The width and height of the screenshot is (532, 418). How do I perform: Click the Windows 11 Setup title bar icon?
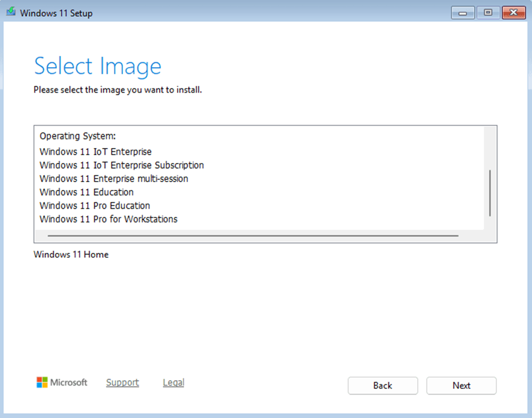coord(11,13)
